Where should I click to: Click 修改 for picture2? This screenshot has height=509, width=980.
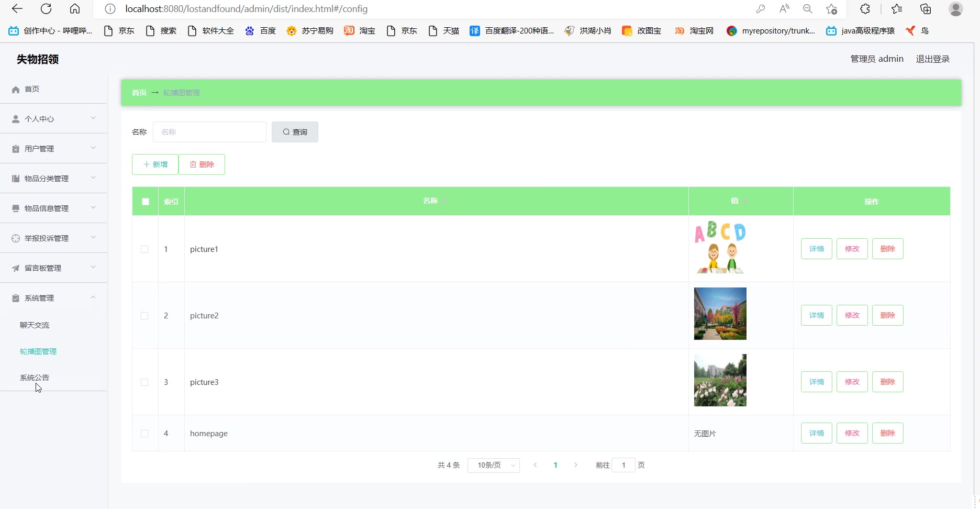[x=852, y=315]
